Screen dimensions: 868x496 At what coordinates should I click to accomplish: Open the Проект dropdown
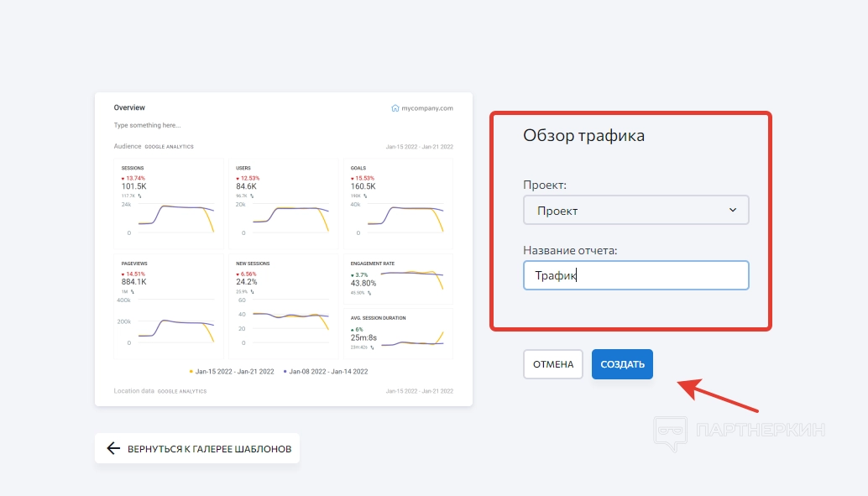click(635, 210)
